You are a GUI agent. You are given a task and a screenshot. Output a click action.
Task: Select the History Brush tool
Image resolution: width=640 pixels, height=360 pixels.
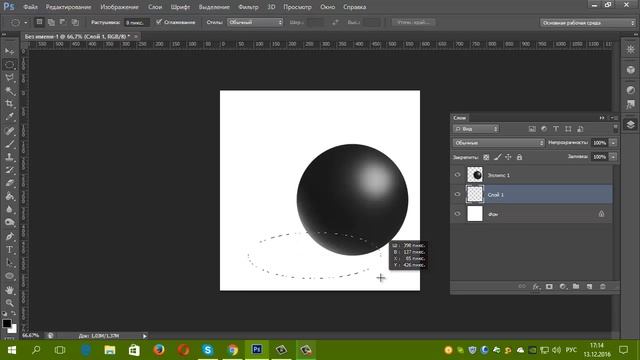9,170
